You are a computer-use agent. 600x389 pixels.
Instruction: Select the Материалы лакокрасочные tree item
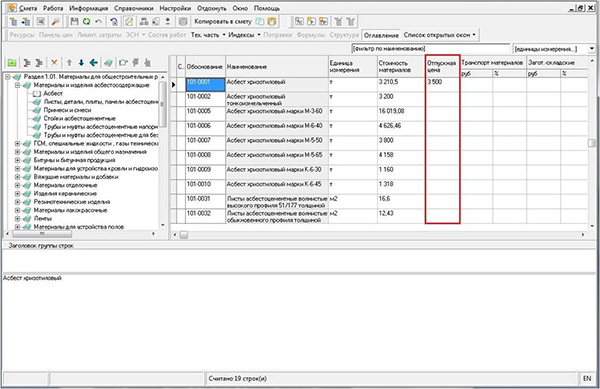70,210
